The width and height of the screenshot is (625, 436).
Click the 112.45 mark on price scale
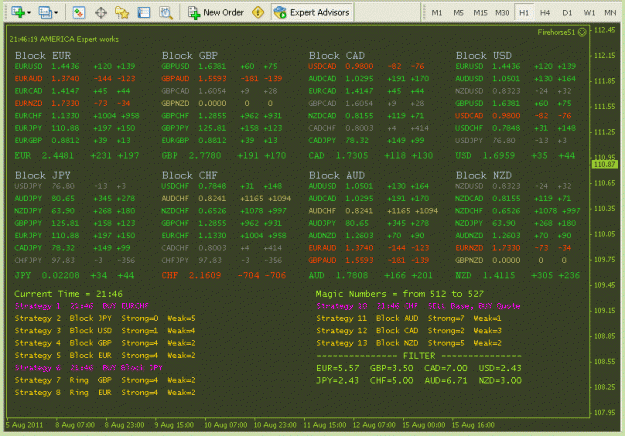pos(605,30)
